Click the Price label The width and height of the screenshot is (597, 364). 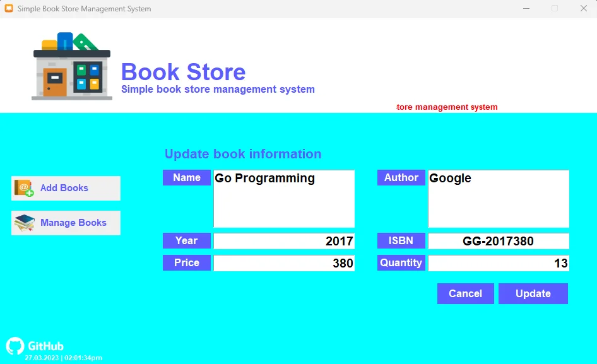(x=187, y=262)
